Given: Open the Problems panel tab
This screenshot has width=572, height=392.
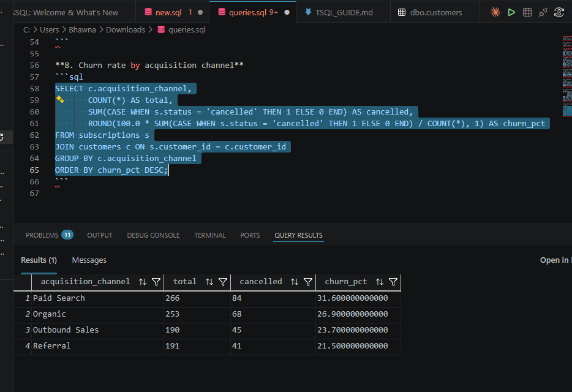Looking at the screenshot, I should [x=42, y=235].
